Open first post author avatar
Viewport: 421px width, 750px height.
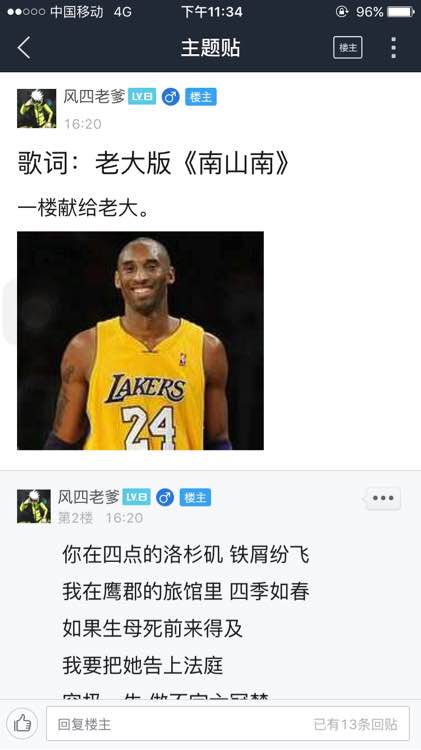(x=36, y=109)
